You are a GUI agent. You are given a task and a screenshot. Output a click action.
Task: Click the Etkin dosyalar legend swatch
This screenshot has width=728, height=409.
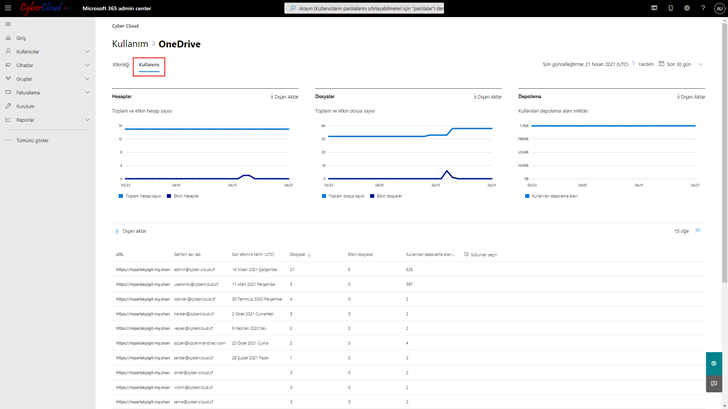pyautogui.click(x=372, y=196)
